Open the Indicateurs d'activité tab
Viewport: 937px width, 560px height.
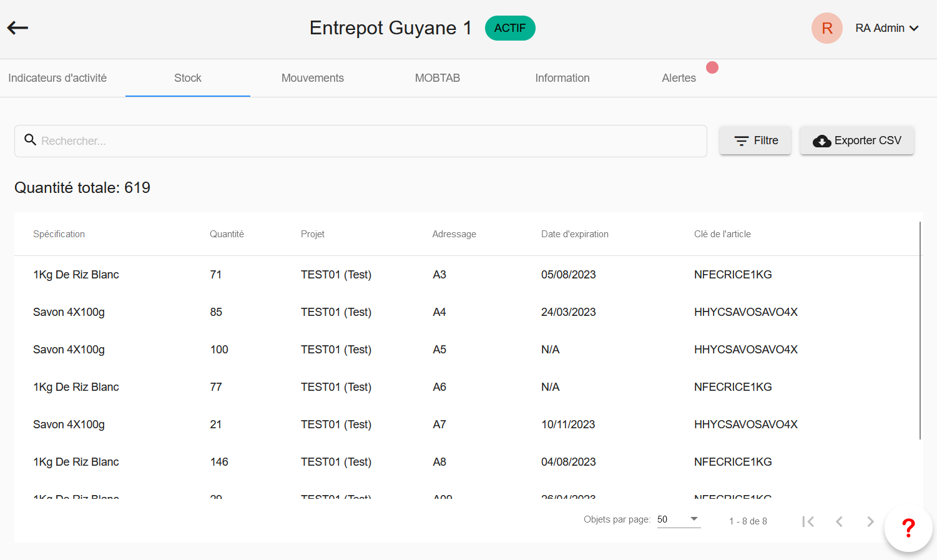click(x=57, y=78)
